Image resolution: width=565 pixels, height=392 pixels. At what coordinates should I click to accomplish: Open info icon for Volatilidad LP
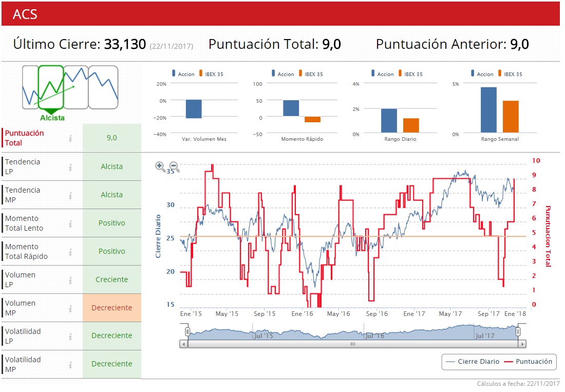pos(71,336)
